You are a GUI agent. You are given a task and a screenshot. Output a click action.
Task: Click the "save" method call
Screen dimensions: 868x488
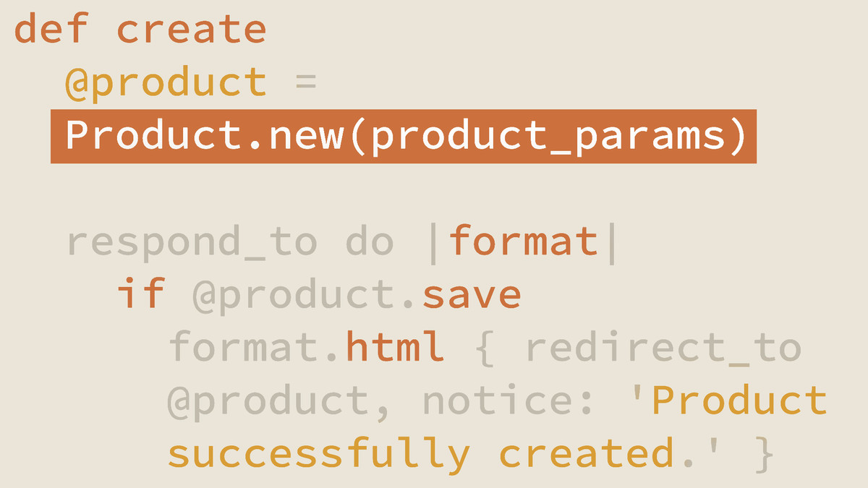click(471, 295)
